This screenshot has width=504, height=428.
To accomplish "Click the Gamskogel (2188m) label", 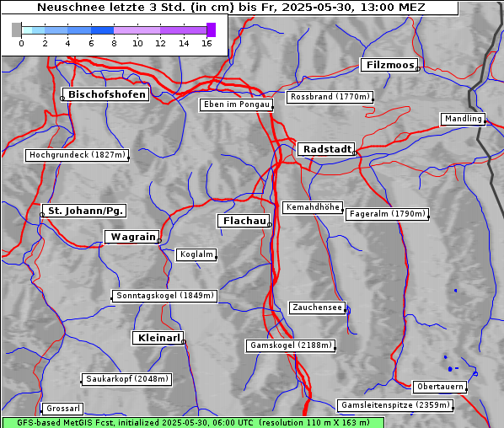I will click(x=291, y=345).
